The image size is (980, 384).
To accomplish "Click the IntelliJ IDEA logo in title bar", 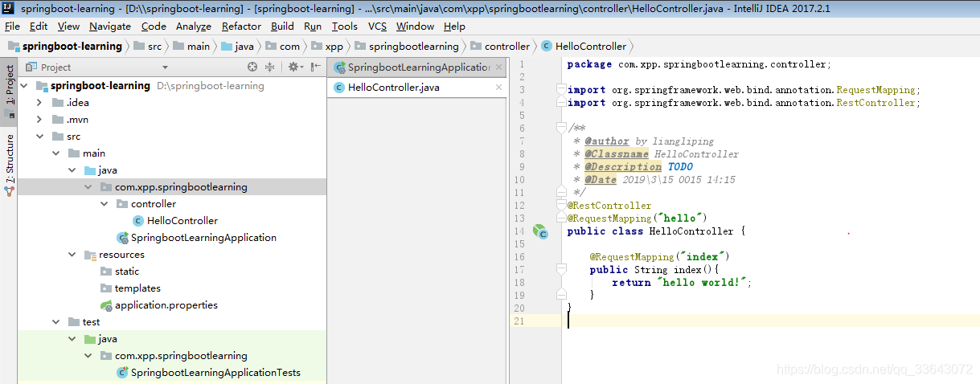I will click(x=8, y=9).
